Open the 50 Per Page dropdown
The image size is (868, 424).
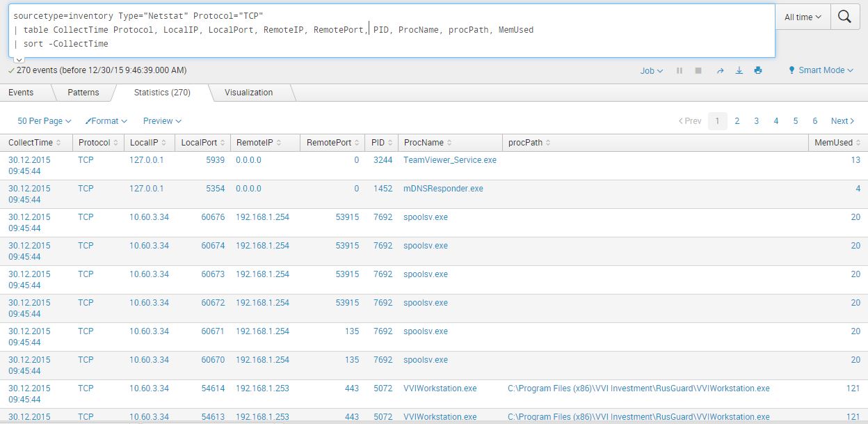point(42,120)
